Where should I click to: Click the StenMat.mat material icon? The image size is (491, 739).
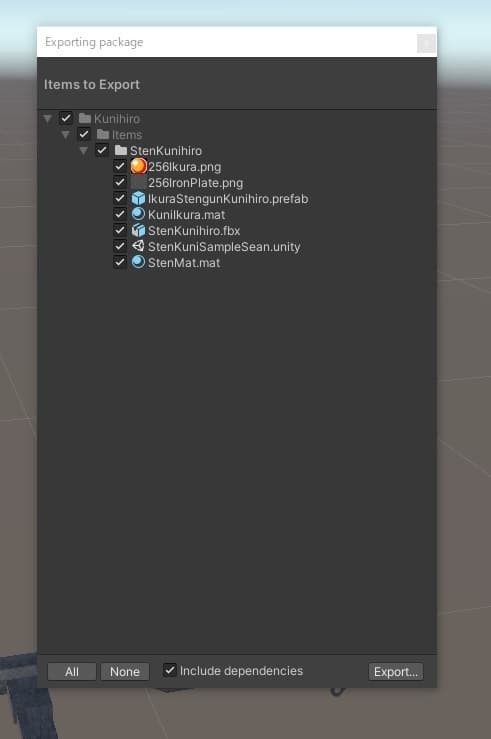[138, 262]
